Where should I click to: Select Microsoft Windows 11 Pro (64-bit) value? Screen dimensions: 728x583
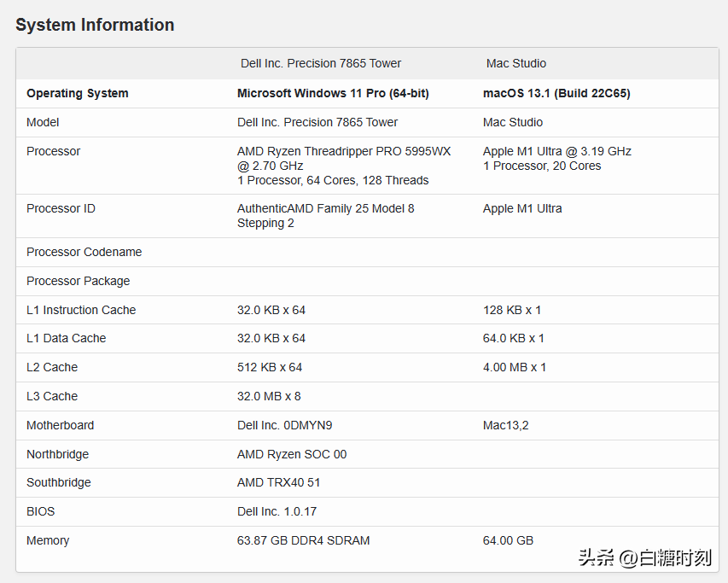(333, 93)
